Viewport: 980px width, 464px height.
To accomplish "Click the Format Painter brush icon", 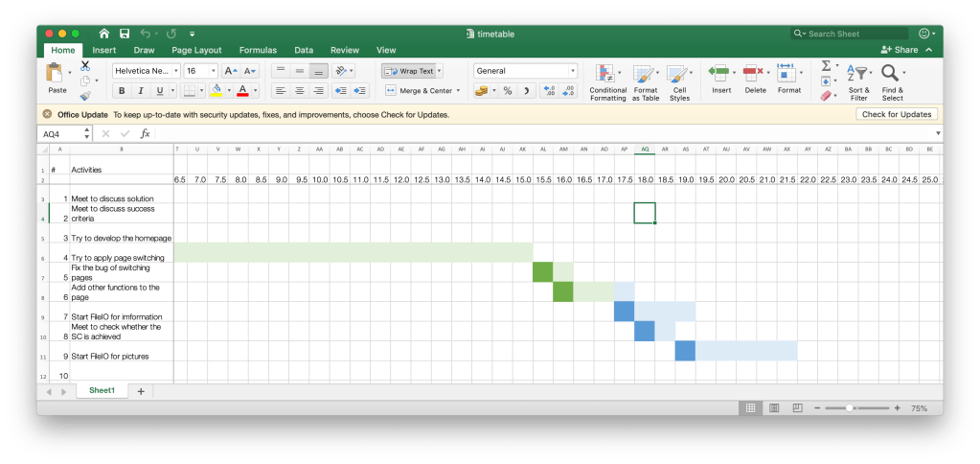I will click(x=85, y=96).
